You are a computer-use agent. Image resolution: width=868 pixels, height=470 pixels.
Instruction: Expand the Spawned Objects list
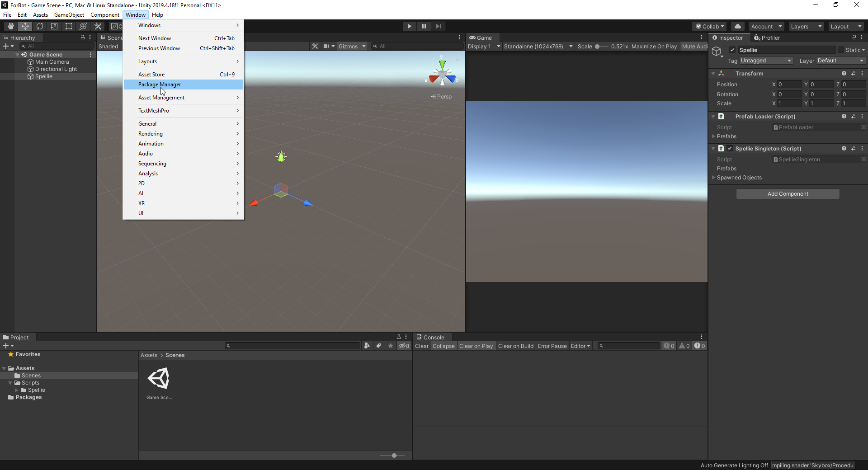(714, 178)
